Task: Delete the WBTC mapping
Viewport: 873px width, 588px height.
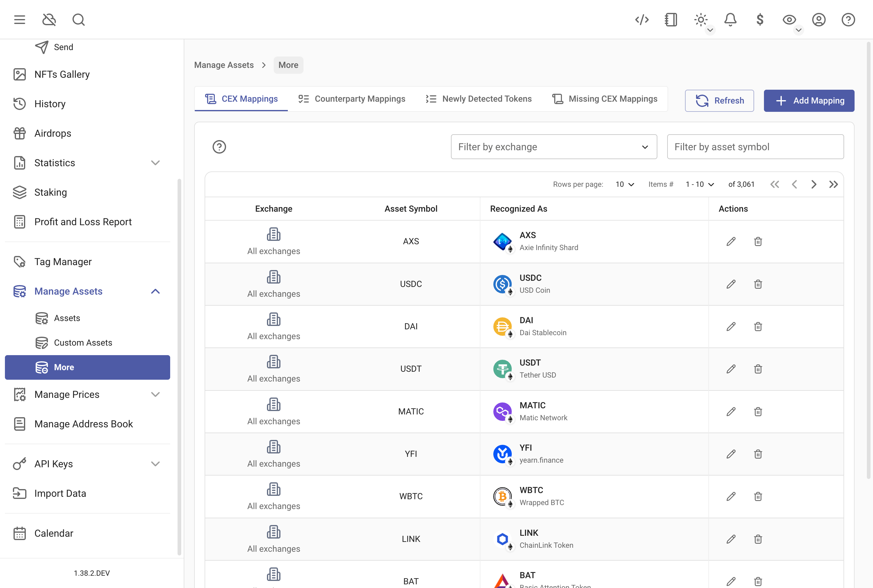Action: click(x=758, y=496)
